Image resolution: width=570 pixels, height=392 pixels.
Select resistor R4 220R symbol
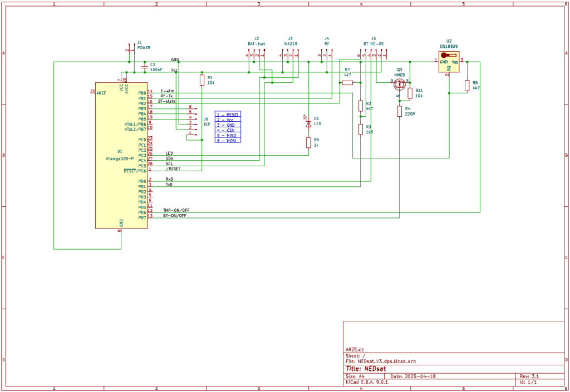(x=399, y=111)
